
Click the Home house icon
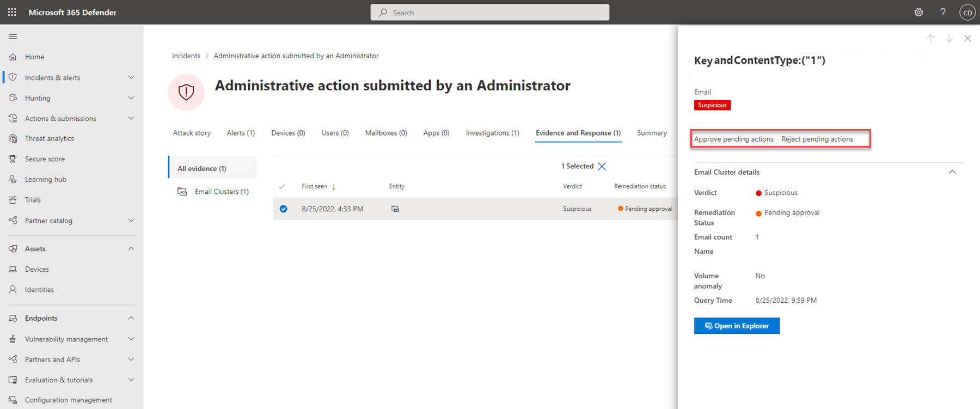pyautogui.click(x=13, y=57)
